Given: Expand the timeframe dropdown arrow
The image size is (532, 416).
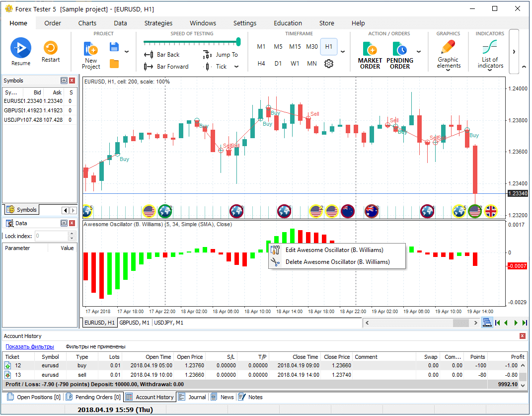Looking at the screenshot, I should [x=343, y=52].
